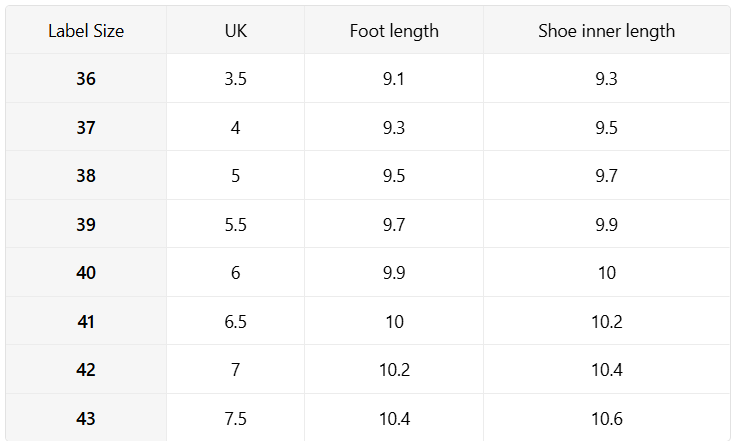
Task: Click shoe inner length 10.6 cell
Action: (x=607, y=418)
